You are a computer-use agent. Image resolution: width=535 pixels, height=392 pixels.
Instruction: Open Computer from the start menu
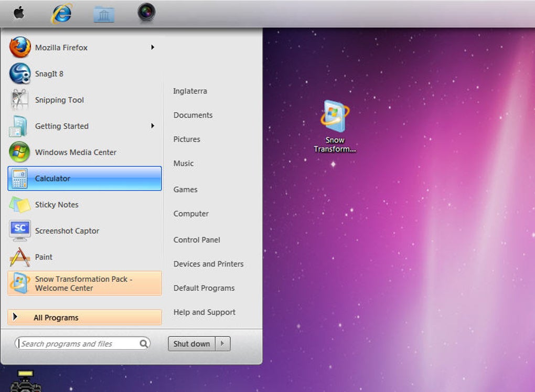coord(191,214)
